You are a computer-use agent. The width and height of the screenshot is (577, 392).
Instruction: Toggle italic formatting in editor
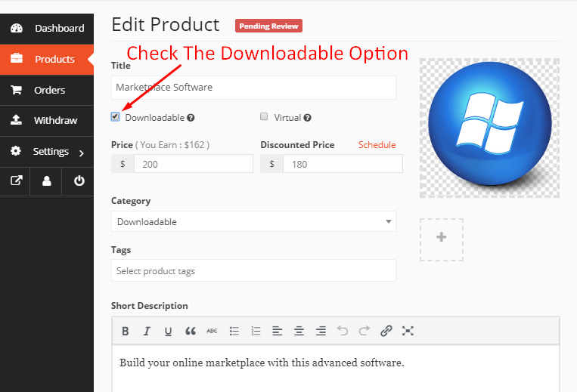(x=147, y=331)
